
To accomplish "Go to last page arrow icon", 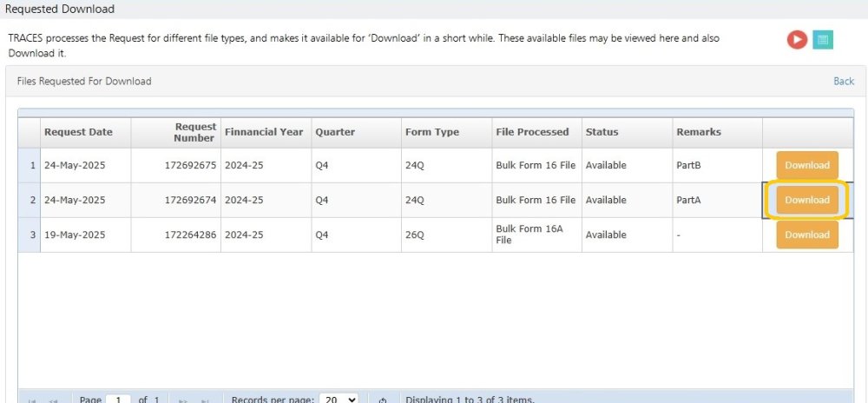I will pyautogui.click(x=206, y=400).
